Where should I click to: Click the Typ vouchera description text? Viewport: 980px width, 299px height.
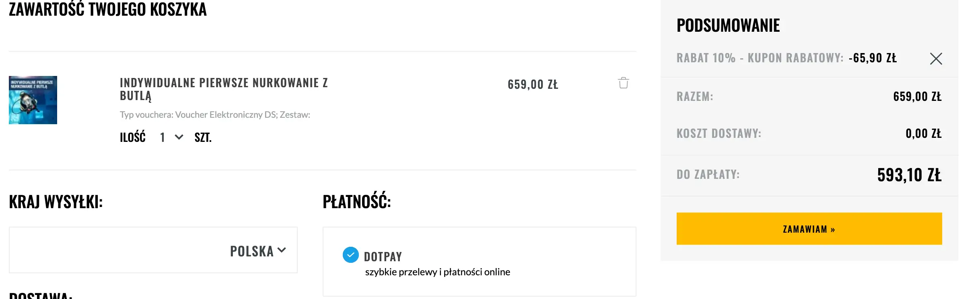pos(215,115)
